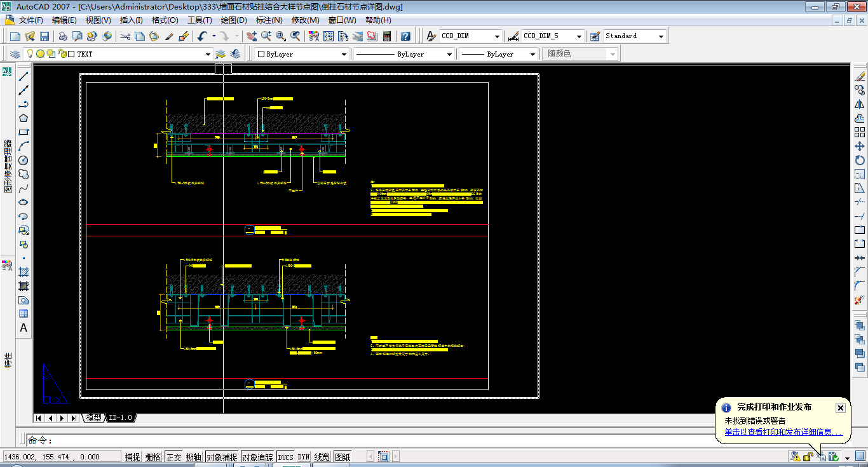The width and height of the screenshot is (868, 467).
Task: Select the Multiline Text 'A' tool
Action: pyautogui.click(x=24, y=328)
